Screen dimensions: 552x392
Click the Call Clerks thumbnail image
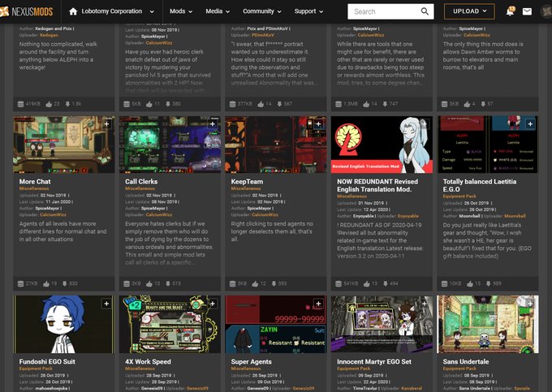coord(170,144)
